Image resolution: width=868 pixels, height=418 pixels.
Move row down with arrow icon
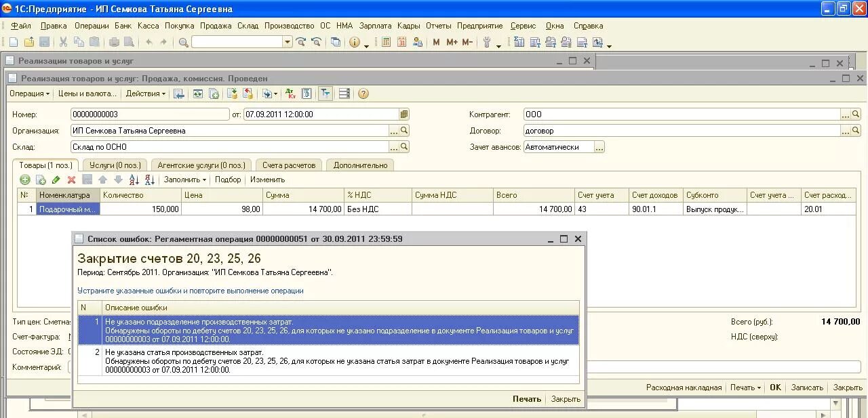point(118,180)
